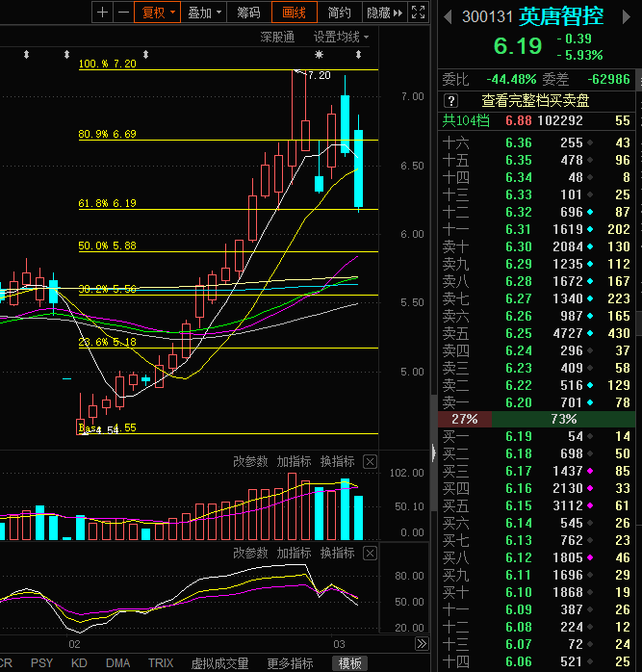Click the panel collapse handle beside chart

pyautogui.click(x=434, y=452)
